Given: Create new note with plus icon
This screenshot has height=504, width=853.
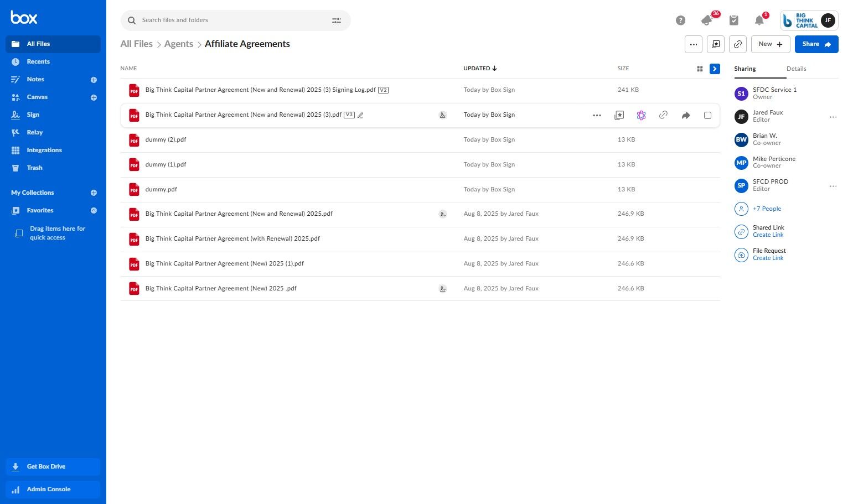Looking at the screenshot, I should [x=94, y=80].
